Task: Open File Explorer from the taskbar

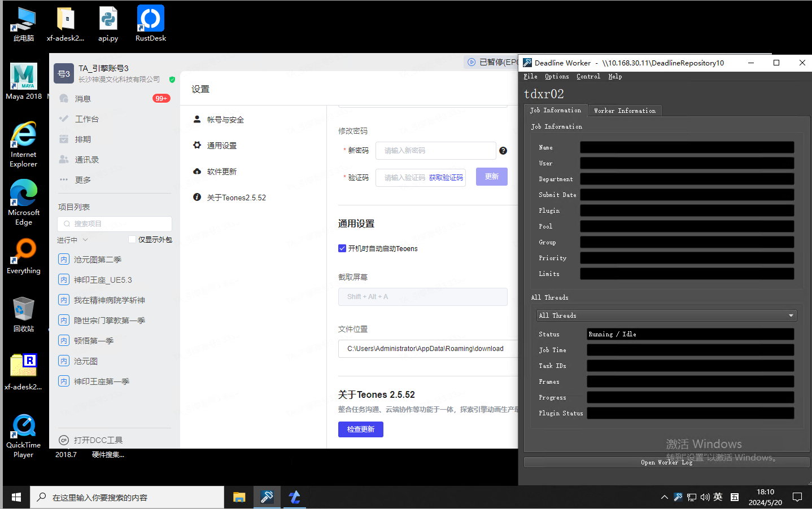Action: [x=239, y=497]
